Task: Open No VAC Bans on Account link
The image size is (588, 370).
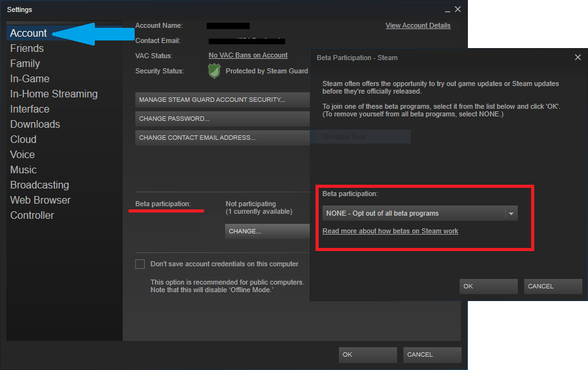Action: pyautogui.click(x=248, y=55)
